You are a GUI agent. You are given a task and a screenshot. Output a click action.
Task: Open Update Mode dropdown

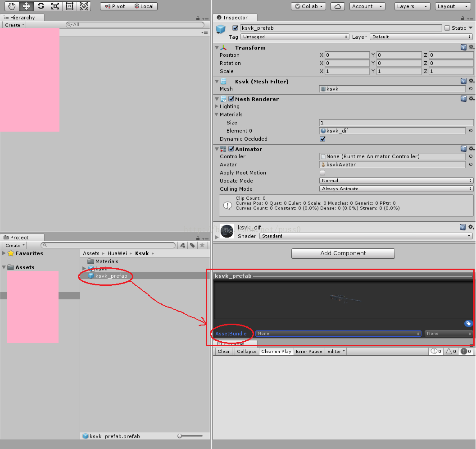pos(396,181)
